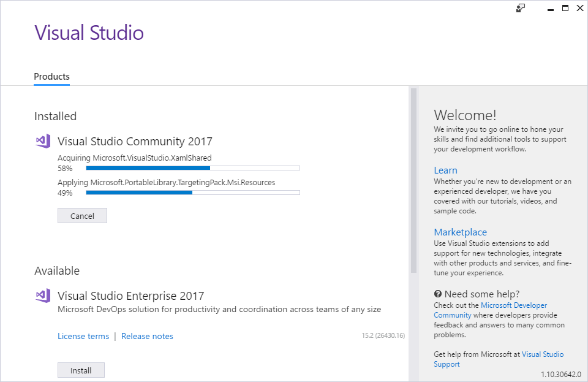Open the Marketplace link
Image resolution: width=588 pixels, height=382 pixels.
click(460, 232)
